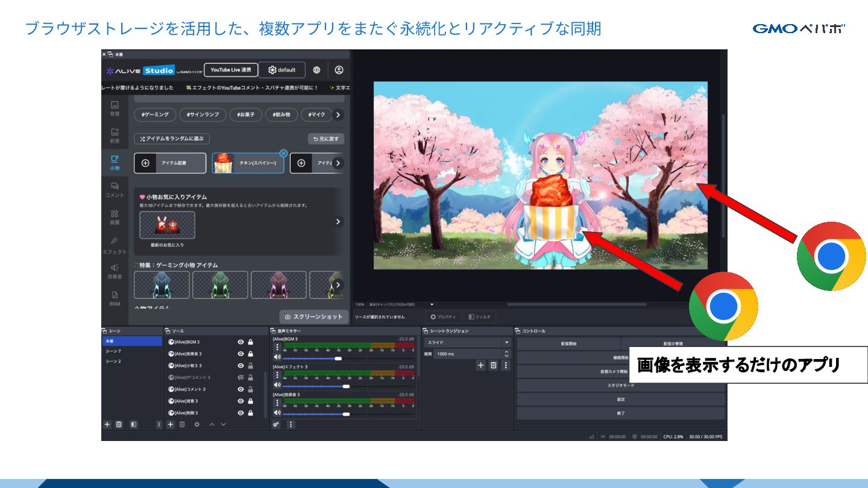Enable スタジオモード in controls
This screenshot has width=868, height=488.
(621, 386)
